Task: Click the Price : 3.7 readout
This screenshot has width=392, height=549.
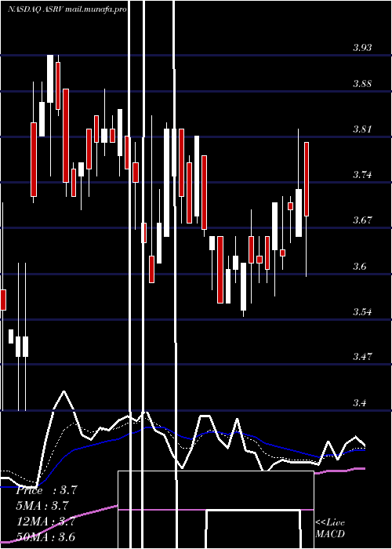Action: tap(46, 490)
